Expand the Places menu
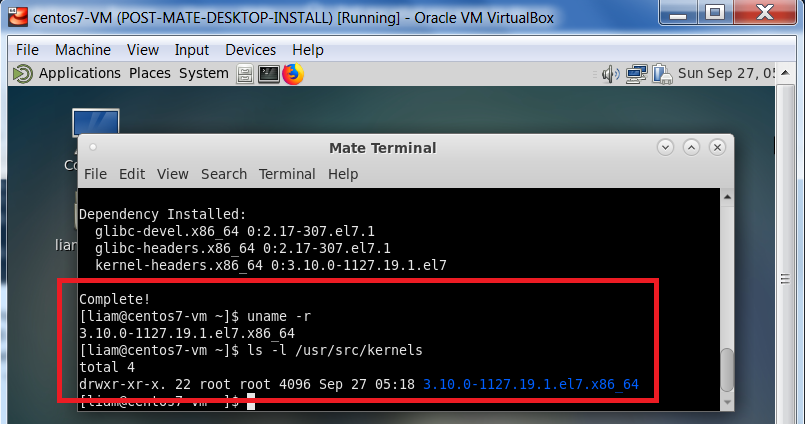 tap(149, 73)
